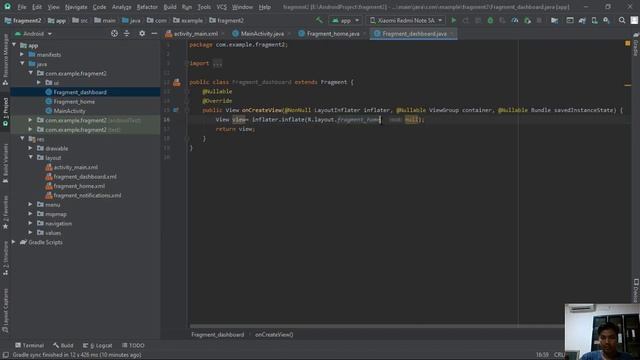Click the override gutter icon beside onCreateView
The height and width of the screenshot is (360, 640).
tap(176, 110)
